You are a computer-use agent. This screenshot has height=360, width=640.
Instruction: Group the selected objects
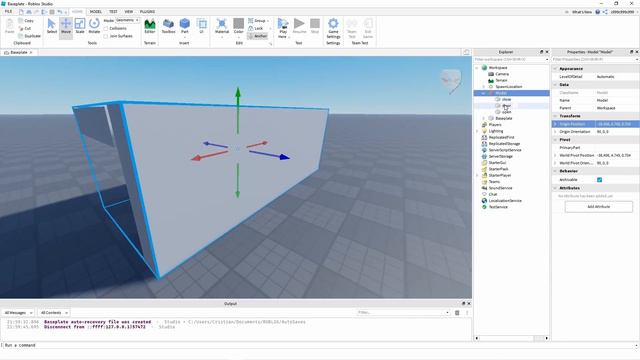click(x=257, y=21)
